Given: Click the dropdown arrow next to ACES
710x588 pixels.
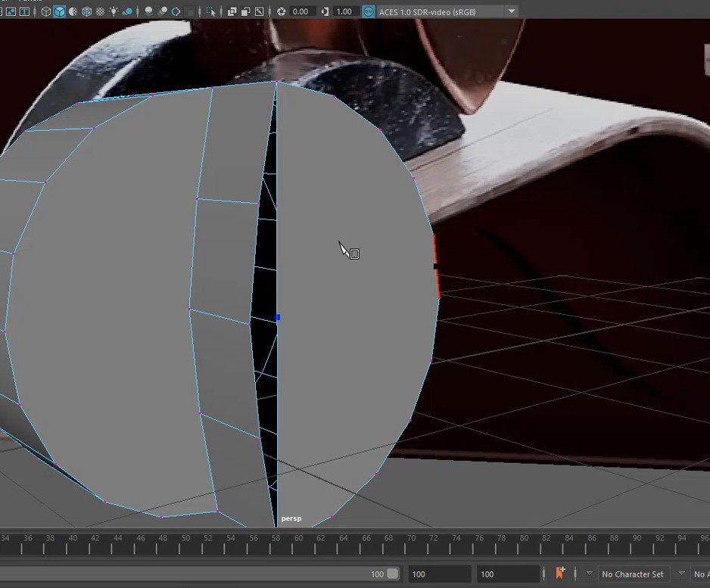Looking at the screenshot, I should (x=512, y=11).
